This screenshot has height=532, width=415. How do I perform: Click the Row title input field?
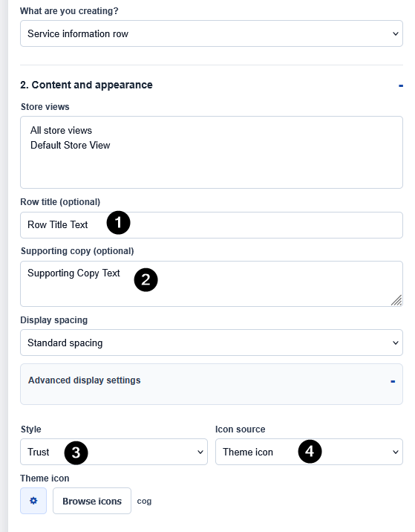click(x=212, y=225)
